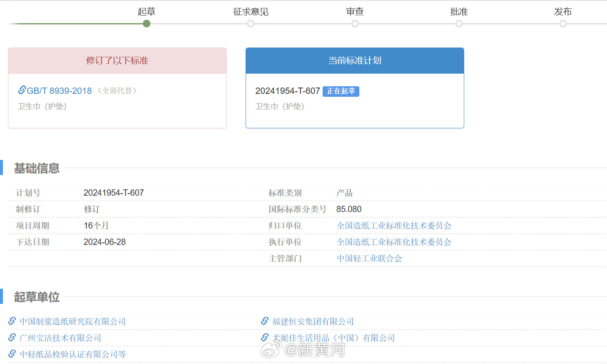The height and width of the screenshot is (364, 607).
Task: Click the 正在起草 status badge
Action: tap(341, 91)
